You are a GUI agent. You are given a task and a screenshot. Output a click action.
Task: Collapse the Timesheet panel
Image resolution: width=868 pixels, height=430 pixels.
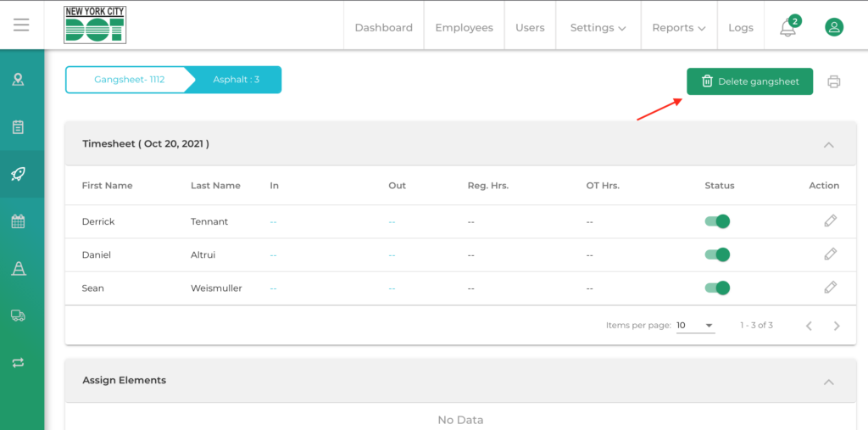[828, 144]
